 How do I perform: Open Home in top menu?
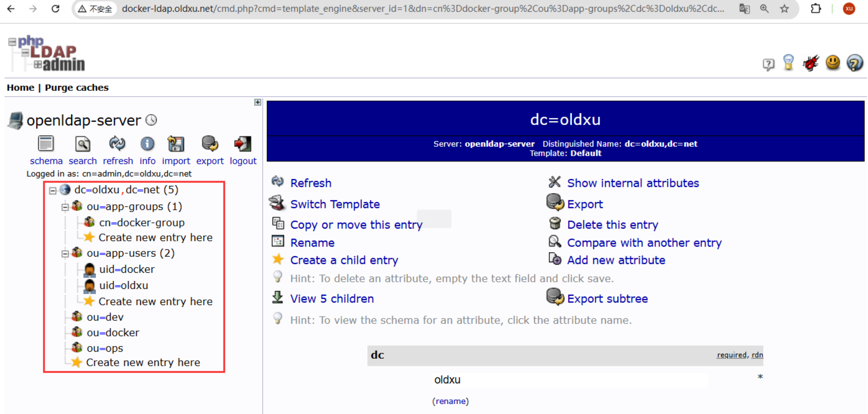[20, 88]
